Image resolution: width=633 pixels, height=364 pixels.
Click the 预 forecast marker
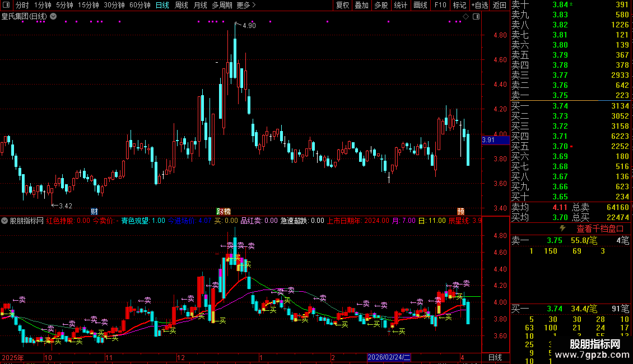460,212
